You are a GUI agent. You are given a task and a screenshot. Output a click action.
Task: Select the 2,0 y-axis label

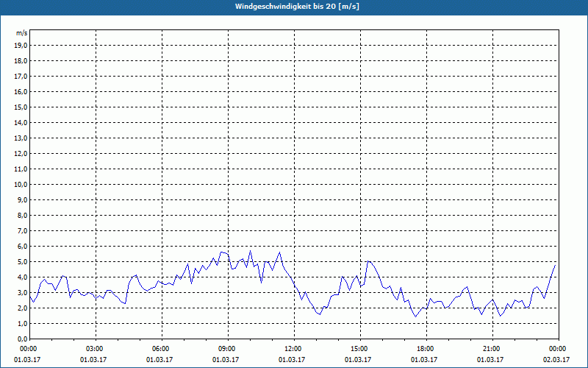(x=22, y=308)
